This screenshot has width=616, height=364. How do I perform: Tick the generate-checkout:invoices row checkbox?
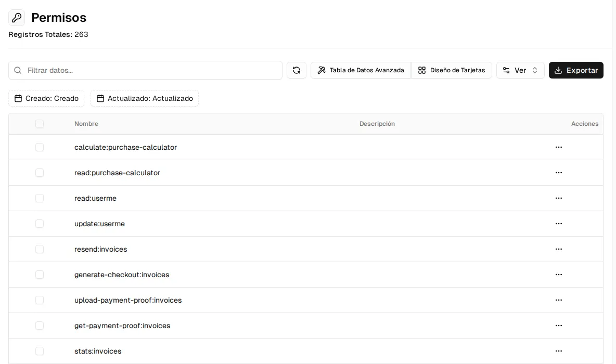point(40,275)
